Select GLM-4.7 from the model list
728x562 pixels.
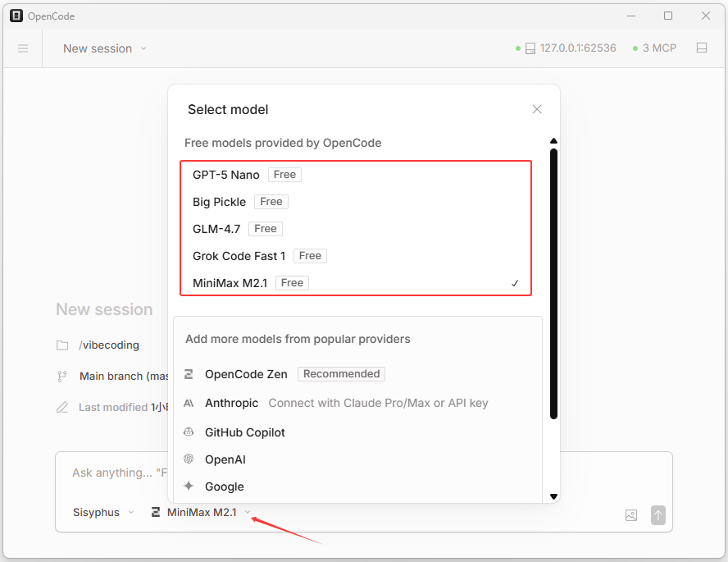[216, 229]
